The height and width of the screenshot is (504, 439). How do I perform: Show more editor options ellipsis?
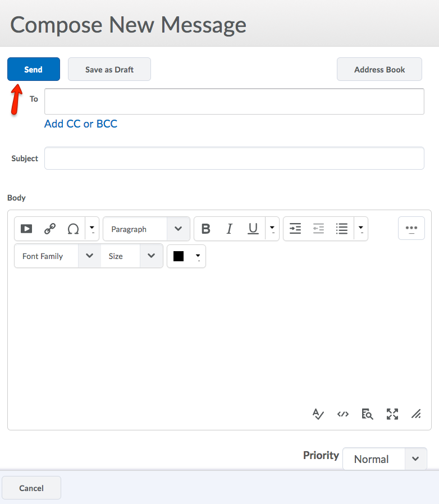[411, 229]
